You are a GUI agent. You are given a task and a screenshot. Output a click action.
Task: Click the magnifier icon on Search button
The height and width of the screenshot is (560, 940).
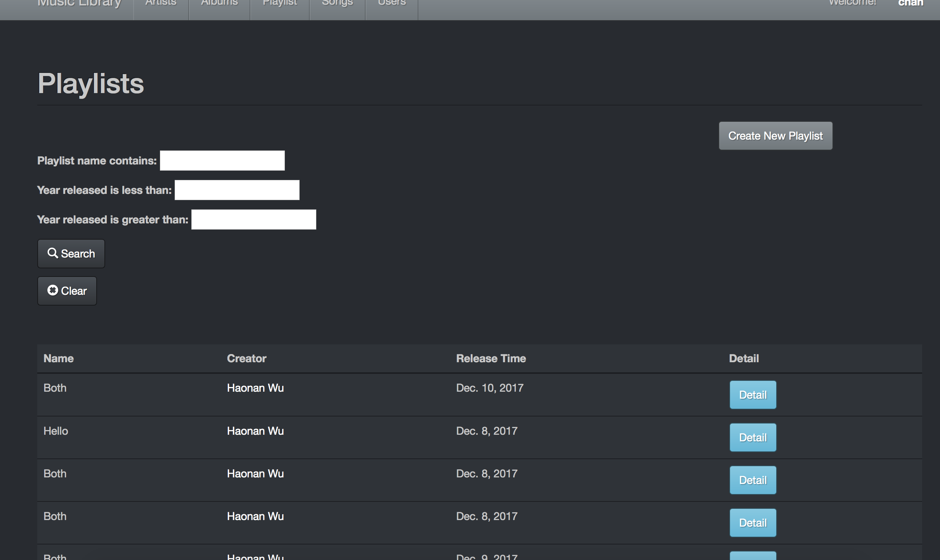[52, 253]
